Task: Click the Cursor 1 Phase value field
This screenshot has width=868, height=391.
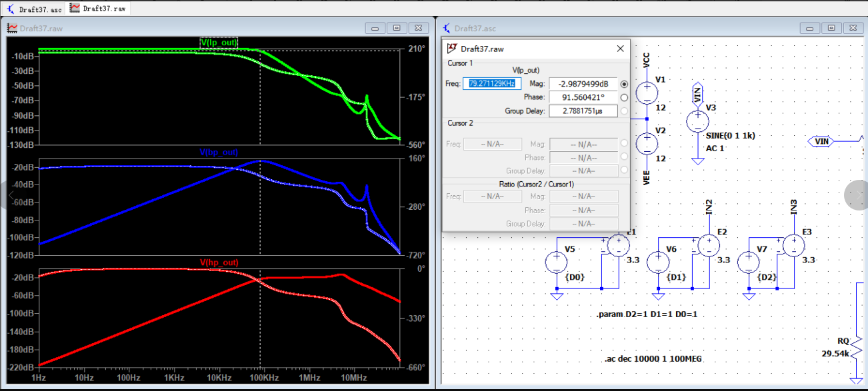Action: [x=583, y=97]
